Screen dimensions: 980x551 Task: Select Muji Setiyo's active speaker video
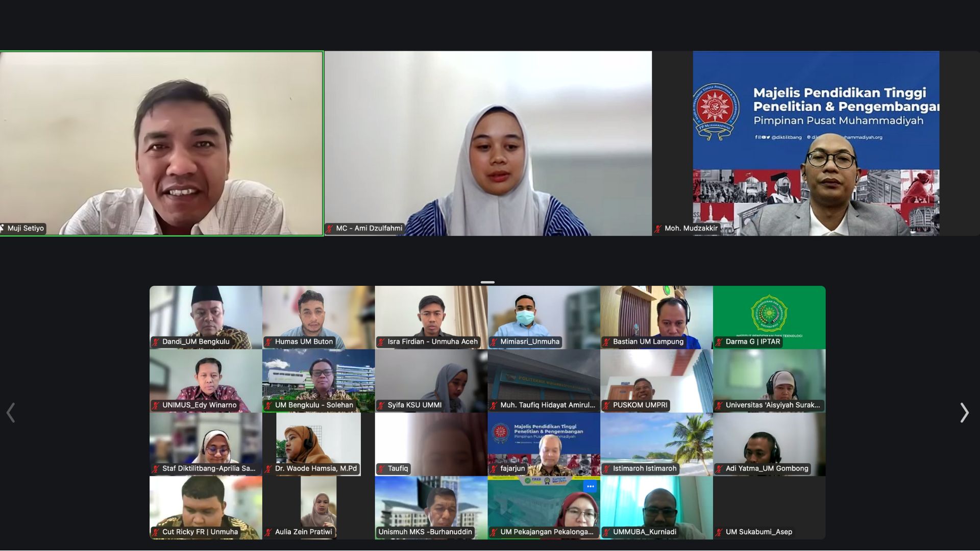pyautogui.click(x=161, y=143)
